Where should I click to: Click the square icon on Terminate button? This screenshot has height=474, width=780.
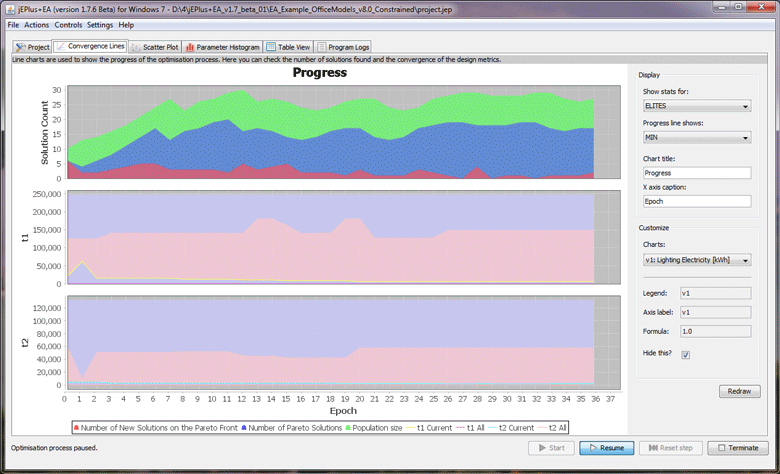722,448
